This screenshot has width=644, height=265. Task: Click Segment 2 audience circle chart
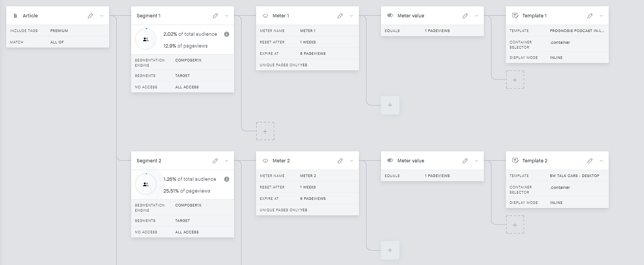(x=146, y=184)
